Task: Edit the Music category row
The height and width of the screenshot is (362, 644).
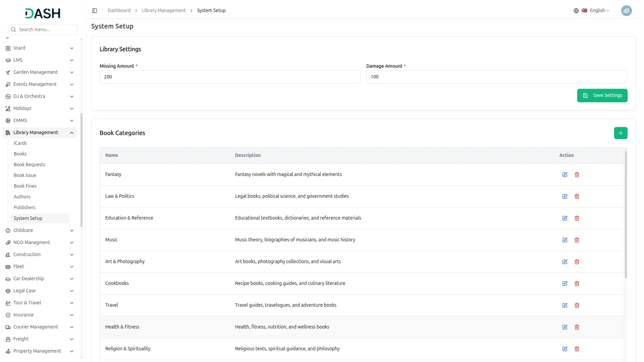Action: tap(565, 240)
